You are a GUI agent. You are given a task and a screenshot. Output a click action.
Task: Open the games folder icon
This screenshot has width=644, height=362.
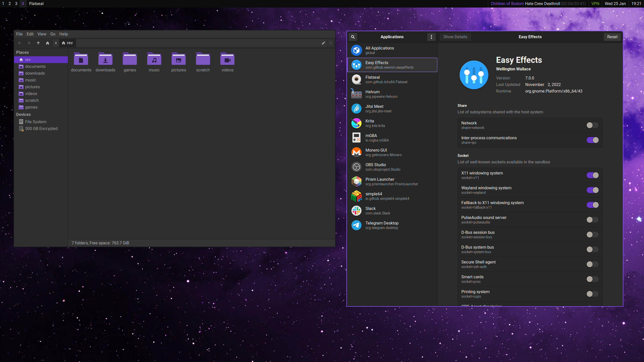coord(130,59)
